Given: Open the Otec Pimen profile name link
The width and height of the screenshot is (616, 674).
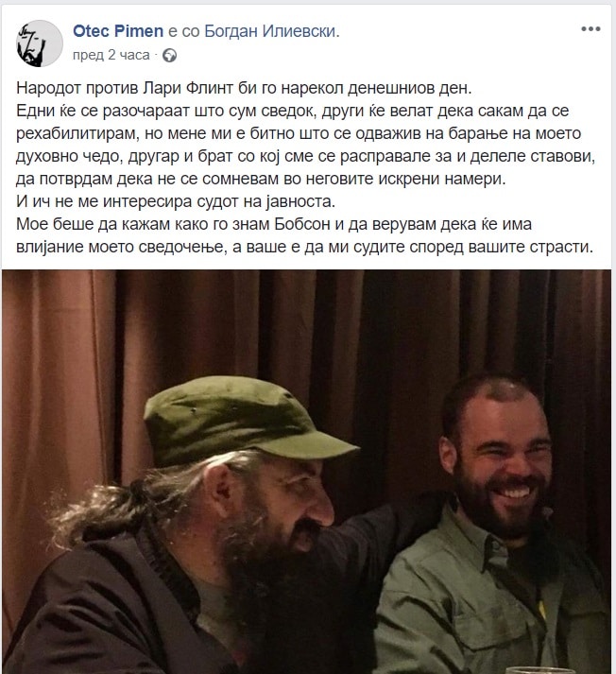Looking at the screenshot, I should click(118, 31).
